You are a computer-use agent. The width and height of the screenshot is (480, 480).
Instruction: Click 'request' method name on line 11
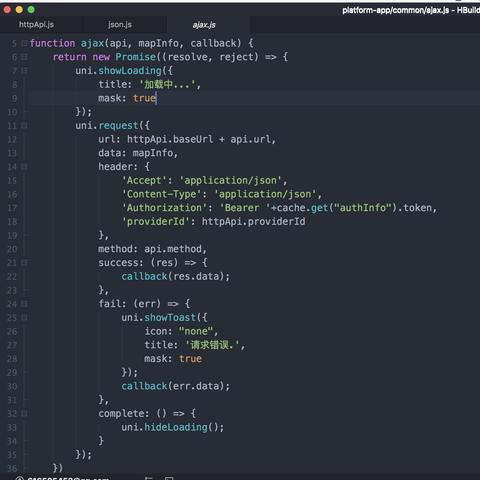pyautogui.click(x=118, y=126)
